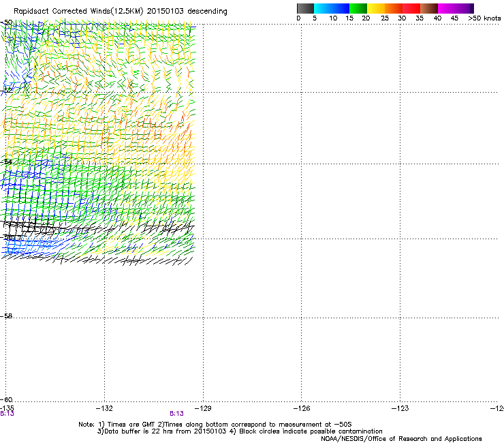Click the '-54' latitude axis label

6,162
